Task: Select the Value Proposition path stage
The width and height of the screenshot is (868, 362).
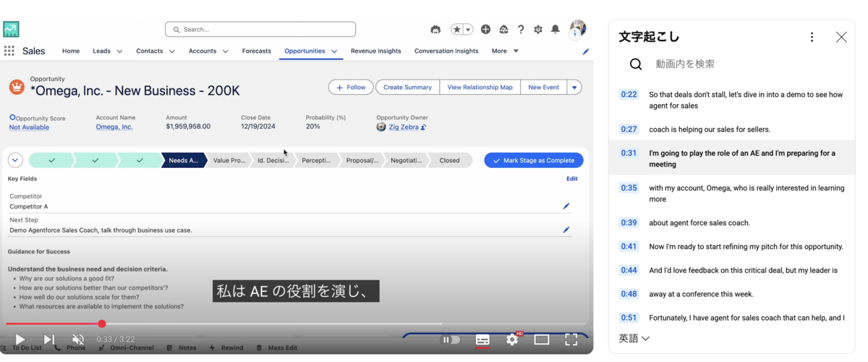Action: pos(229,160)
